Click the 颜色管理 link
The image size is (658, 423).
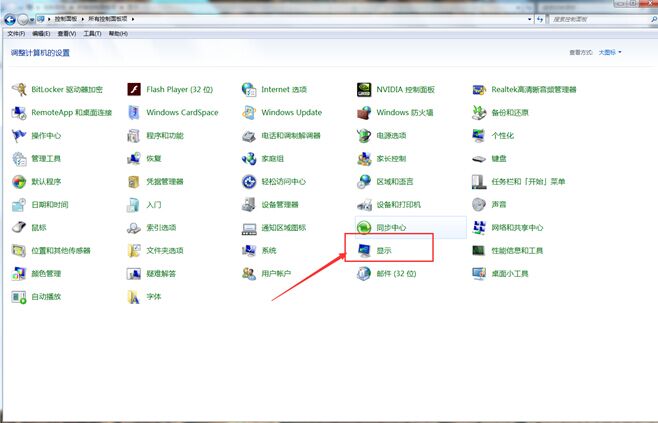[x=46, y=274]
